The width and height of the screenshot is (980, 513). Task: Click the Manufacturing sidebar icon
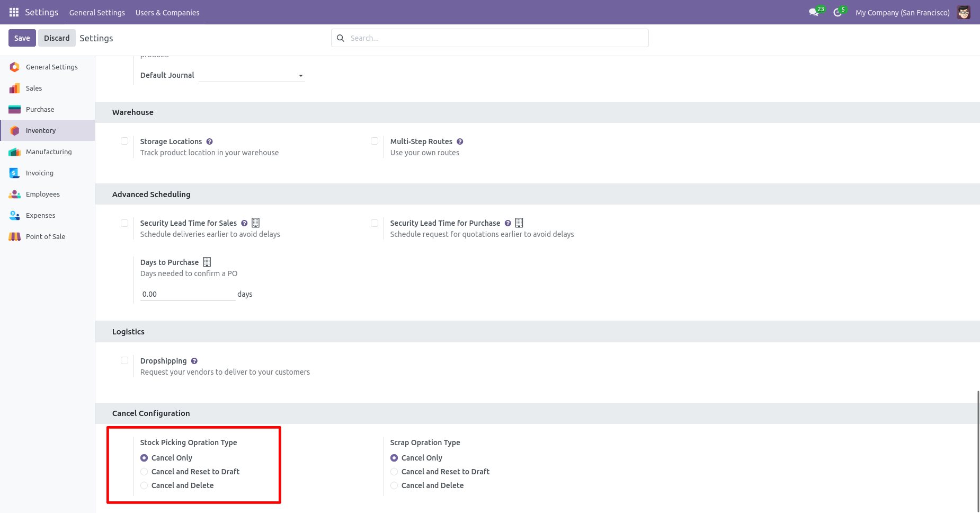click(15, 152)
